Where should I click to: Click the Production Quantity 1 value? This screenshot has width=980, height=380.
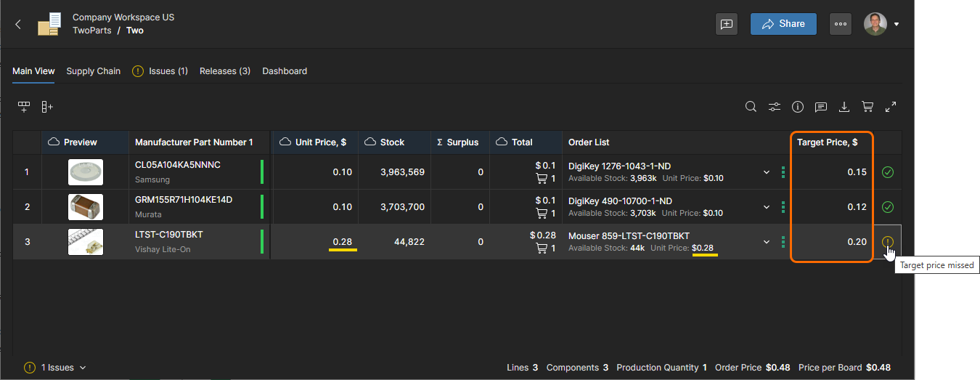(704, 368)
